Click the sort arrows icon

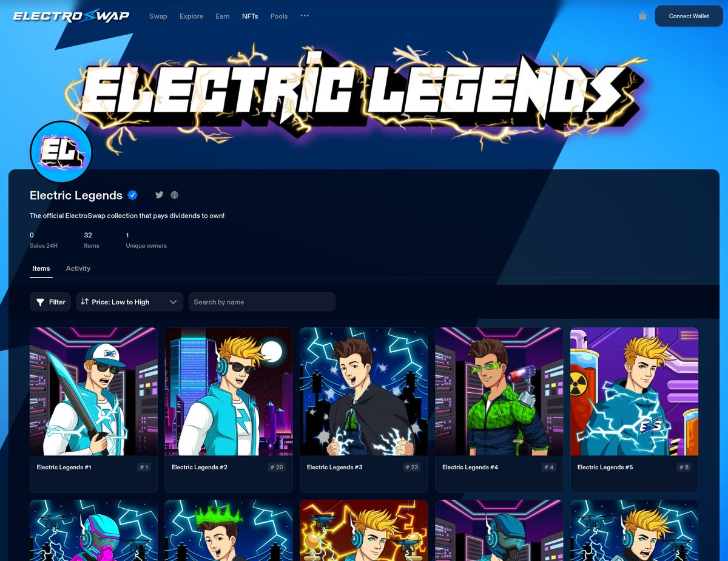pyautogui.click(x=84, y=302)
